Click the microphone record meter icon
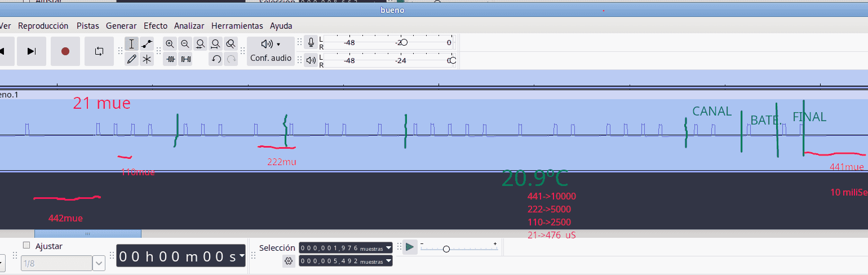This screenshot has width=868, height=275. tap(311, 42)
